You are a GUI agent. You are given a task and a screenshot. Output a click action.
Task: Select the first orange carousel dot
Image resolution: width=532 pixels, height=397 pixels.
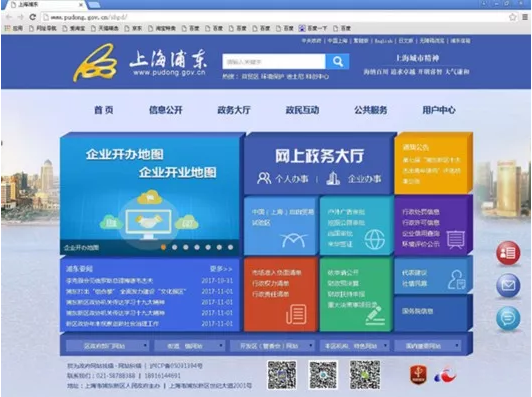(164, 247)
